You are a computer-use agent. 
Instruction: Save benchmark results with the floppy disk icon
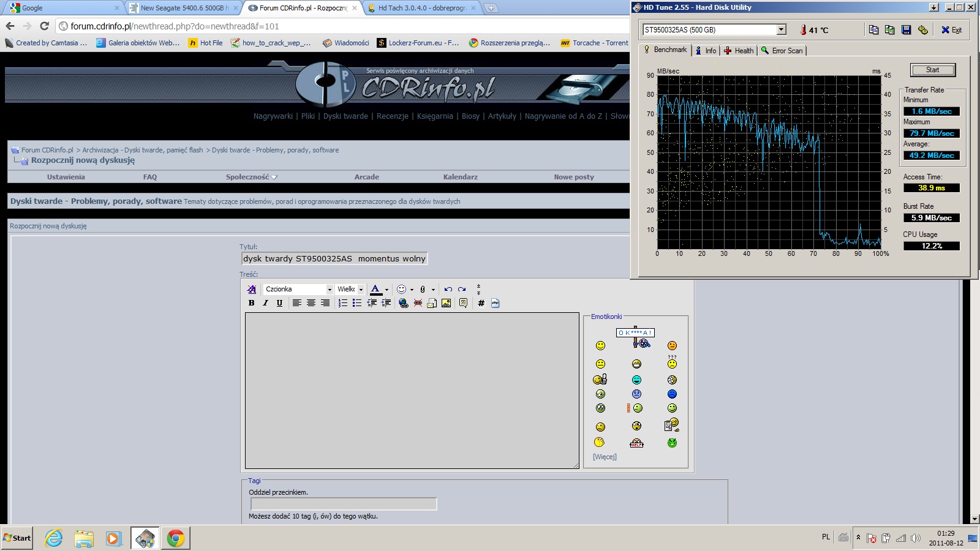click(906, 30)
